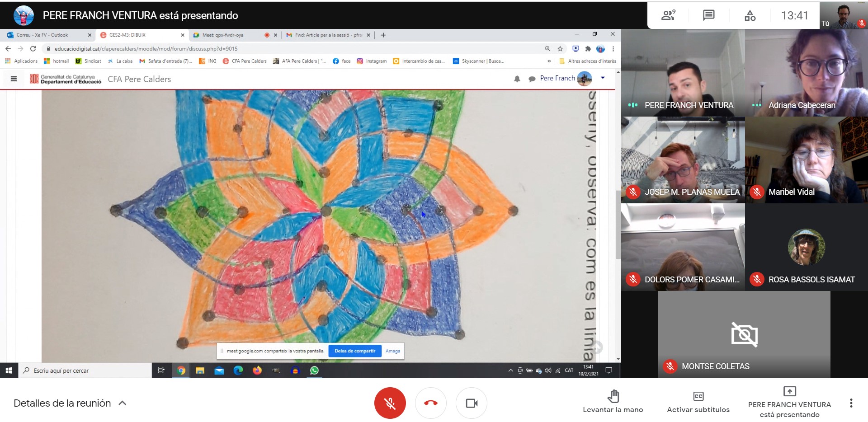Open the activities shapes icon
Screen dimensions: 868x422
point(750,15)
